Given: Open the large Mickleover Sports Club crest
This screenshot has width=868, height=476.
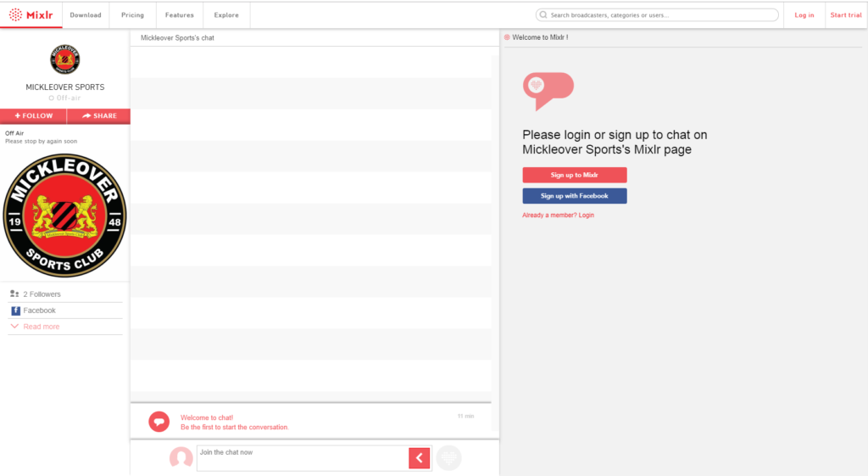Looking at the screenshot, I should [x=64, y=216].
